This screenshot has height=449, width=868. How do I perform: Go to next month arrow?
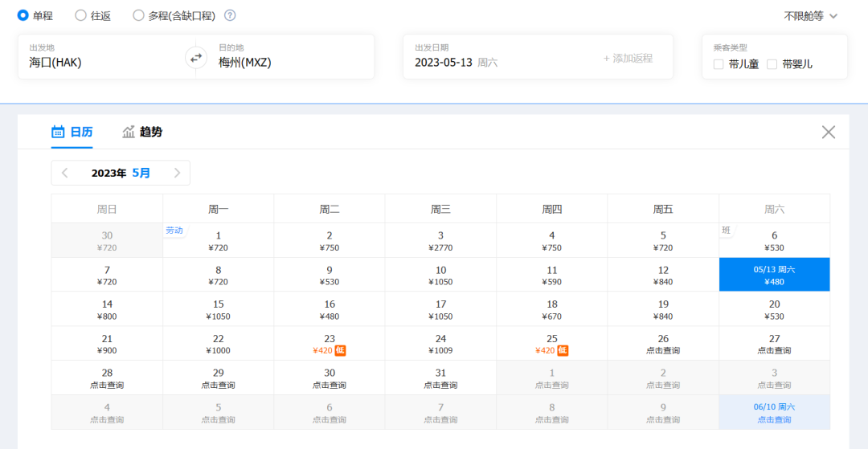coord(177,173)
